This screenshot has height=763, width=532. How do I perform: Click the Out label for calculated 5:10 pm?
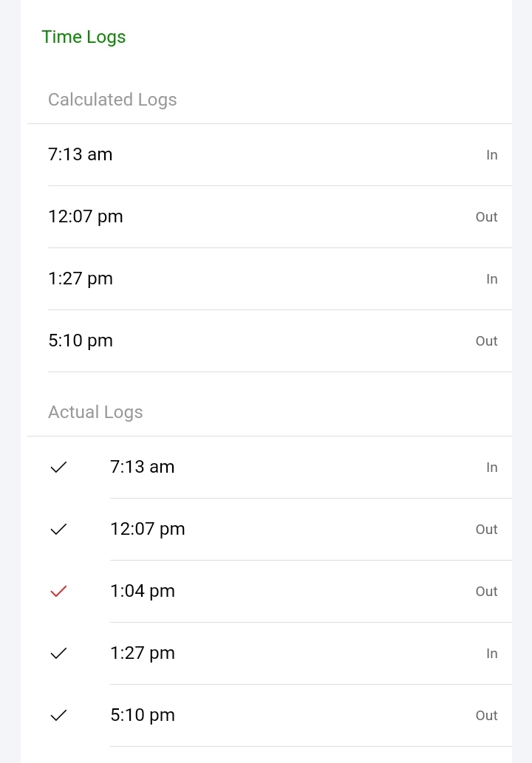(486, 341)
